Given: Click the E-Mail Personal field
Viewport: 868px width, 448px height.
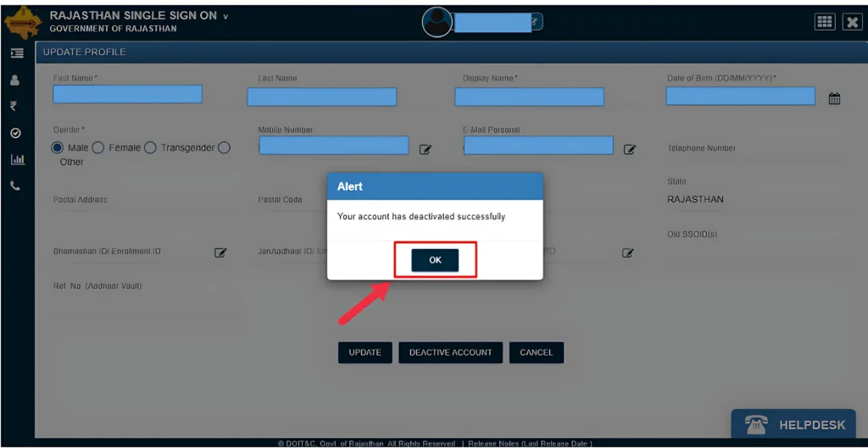Looking at the screenshot, I should click(538, 146).
